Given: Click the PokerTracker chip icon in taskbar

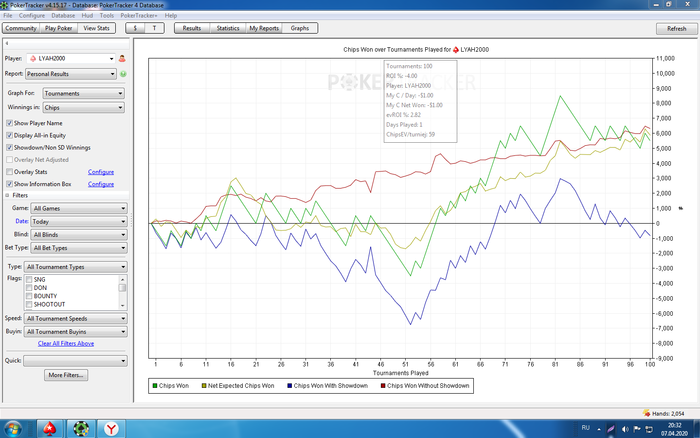Looking at the screenshot, I should 81,428.
